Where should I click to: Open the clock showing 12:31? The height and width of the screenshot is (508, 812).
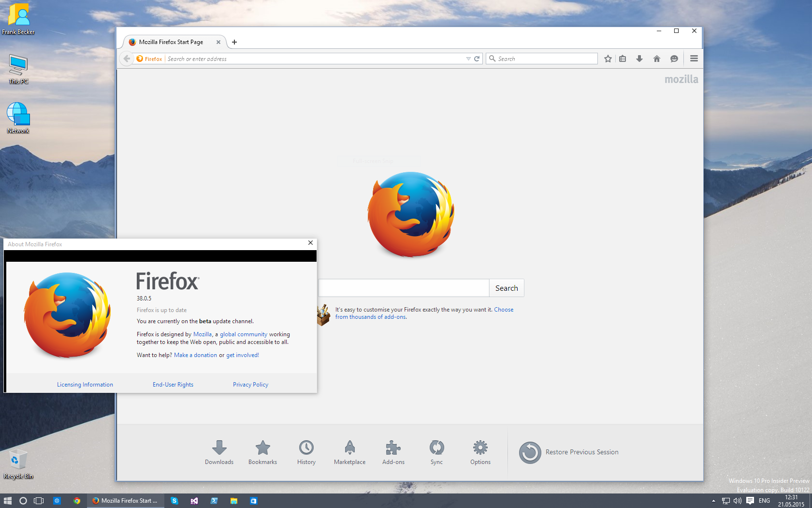(791, 501)
